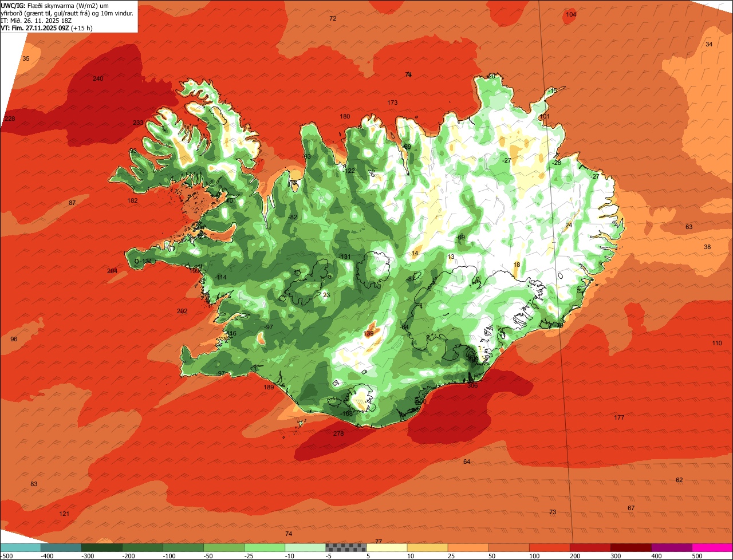The image size is (733, 560).
Task: Click the map value '18'
Action: [x=517, y=265]
